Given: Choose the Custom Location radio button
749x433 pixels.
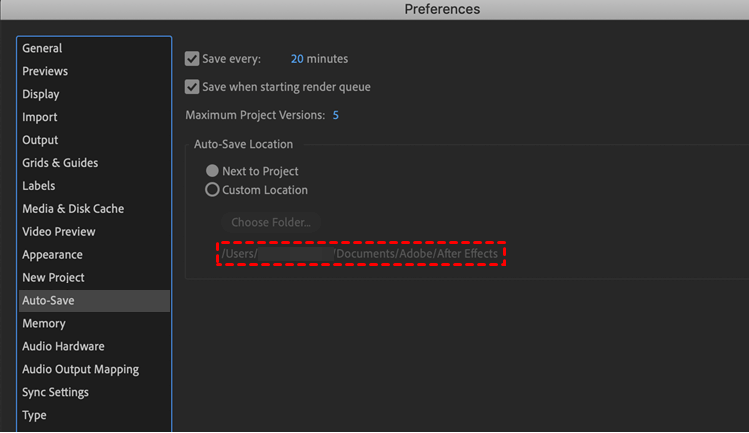Looking at the screenshot, I should click(212, 190).
